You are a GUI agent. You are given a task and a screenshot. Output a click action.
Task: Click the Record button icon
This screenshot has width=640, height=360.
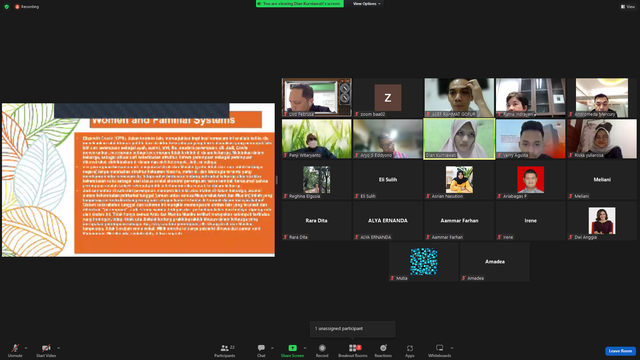(322, 348)
